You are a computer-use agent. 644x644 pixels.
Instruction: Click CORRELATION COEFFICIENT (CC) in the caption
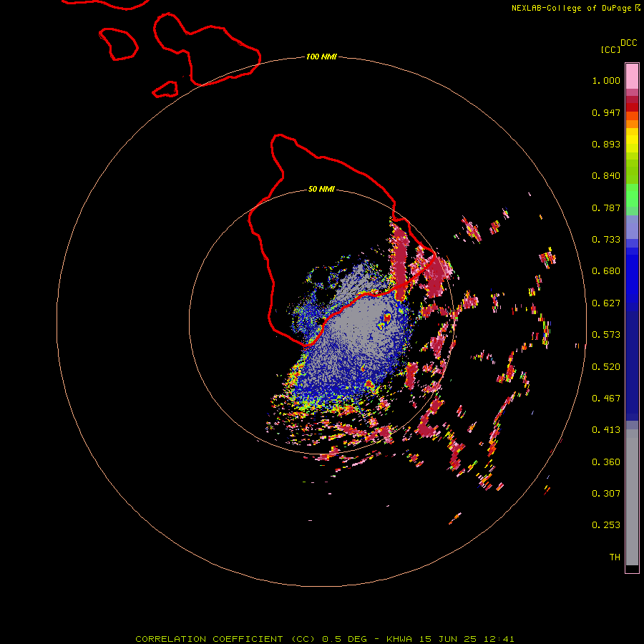[x=225, y=639]
